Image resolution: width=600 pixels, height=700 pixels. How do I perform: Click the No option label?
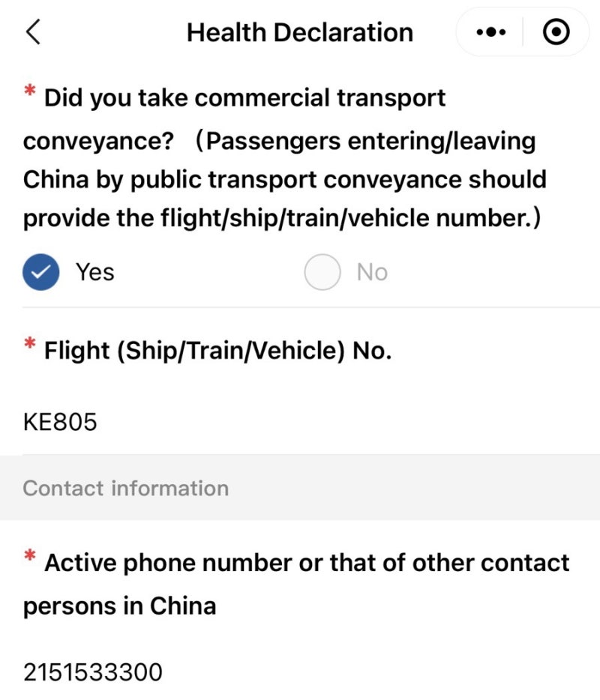coord(372,272)
